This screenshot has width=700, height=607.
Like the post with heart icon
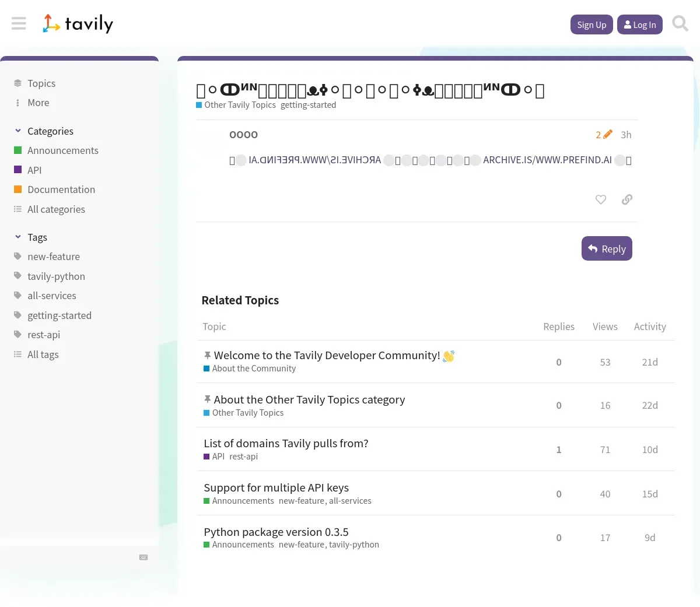(601, 199)
